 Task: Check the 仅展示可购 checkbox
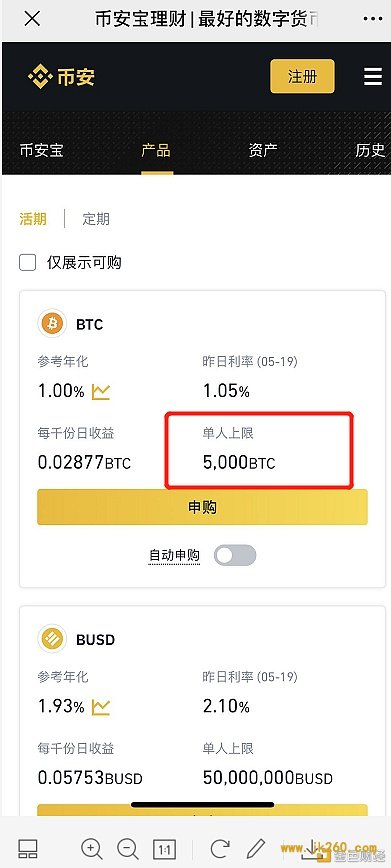tap(28, 262)
